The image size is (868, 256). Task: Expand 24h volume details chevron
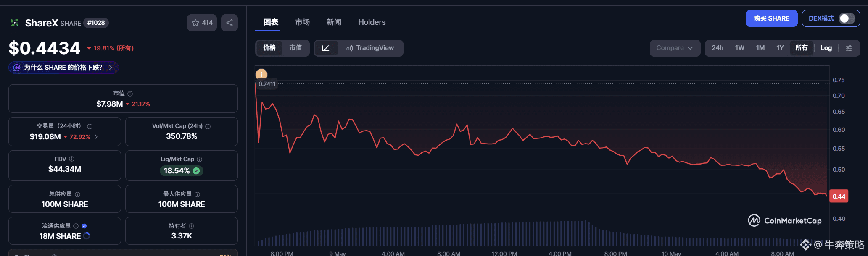pyautogui.click(x=96, y=137)
